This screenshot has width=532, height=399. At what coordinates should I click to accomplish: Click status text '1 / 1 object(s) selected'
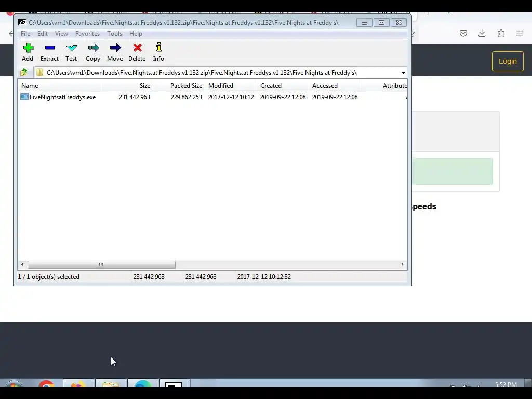tap(48, 277)
